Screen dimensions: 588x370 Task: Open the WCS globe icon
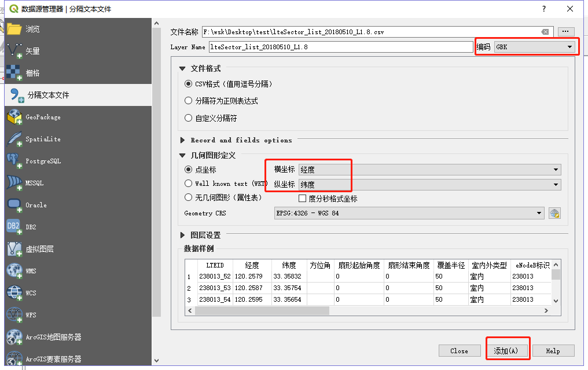(x=14, y=293)
